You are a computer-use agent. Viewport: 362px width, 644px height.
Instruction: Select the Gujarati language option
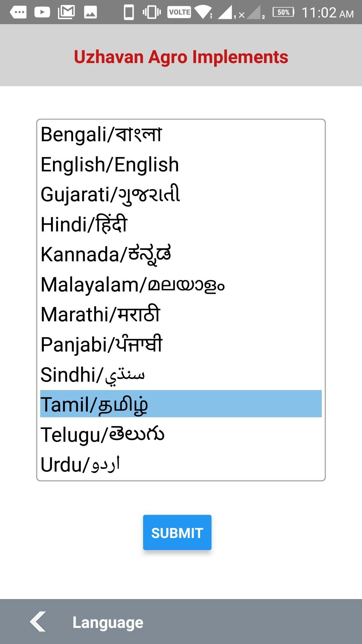[x=111, y=195]
